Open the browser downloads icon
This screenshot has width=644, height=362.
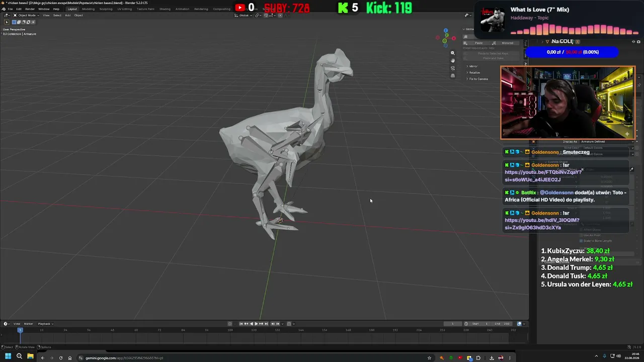point(492,358)
